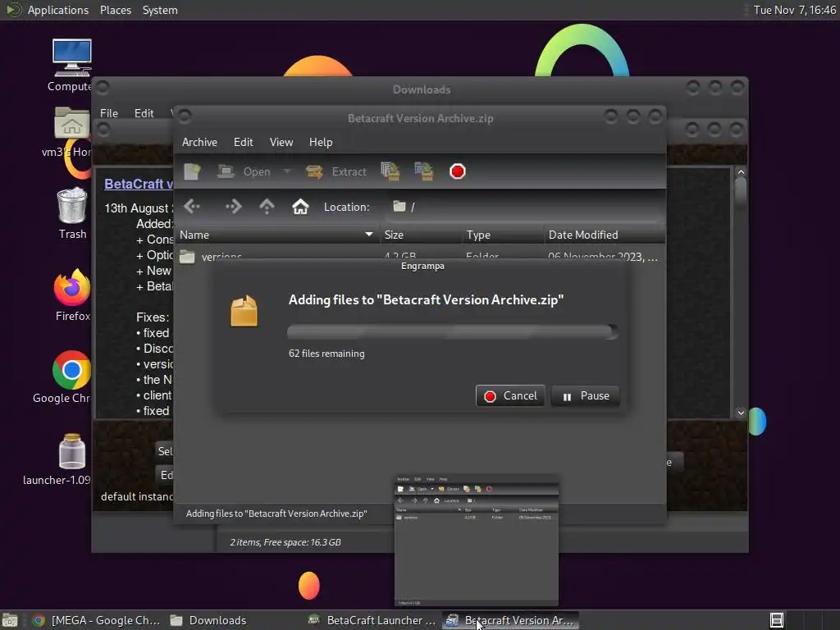The image size is (840, 630).
Task: Pause the archive operation
Action: coord(586,396)
